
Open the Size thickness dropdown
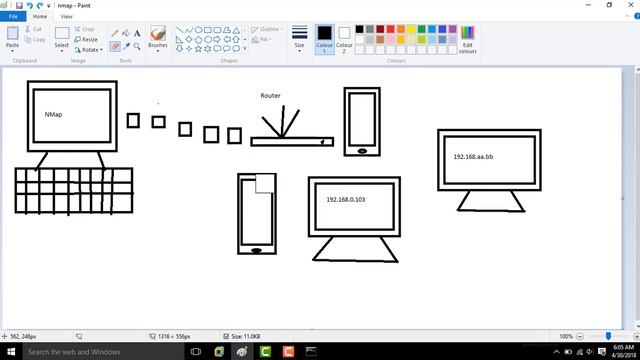299,40
